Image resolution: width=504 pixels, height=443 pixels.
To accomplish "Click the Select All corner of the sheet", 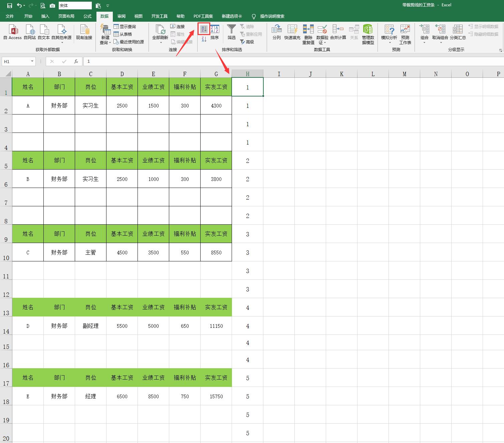I will pos(6,74).
